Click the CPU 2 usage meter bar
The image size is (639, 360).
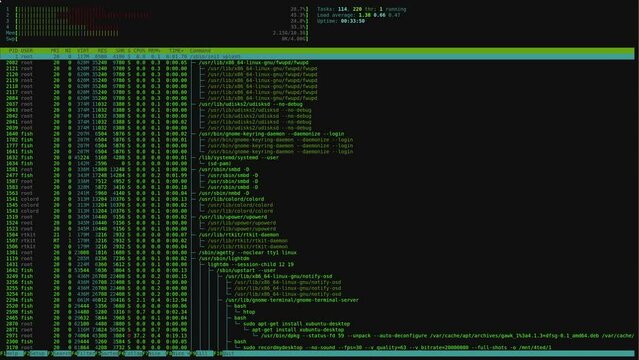pyautogui.click(x=157, y=15)
